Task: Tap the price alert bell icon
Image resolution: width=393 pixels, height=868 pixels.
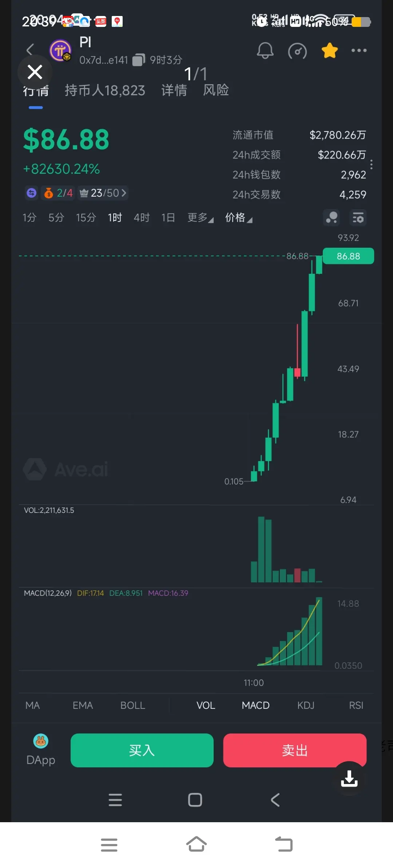Action: [265, 51]
